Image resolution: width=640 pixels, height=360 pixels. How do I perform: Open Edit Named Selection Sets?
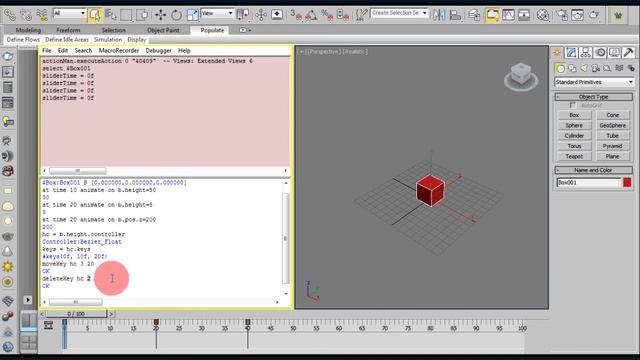click(x=361, y=15)
